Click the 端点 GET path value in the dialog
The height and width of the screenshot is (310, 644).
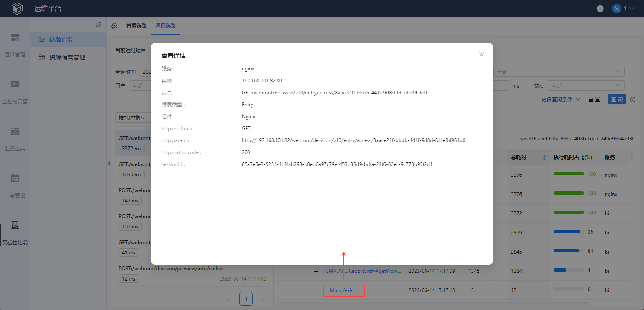[x=334, y=93]
